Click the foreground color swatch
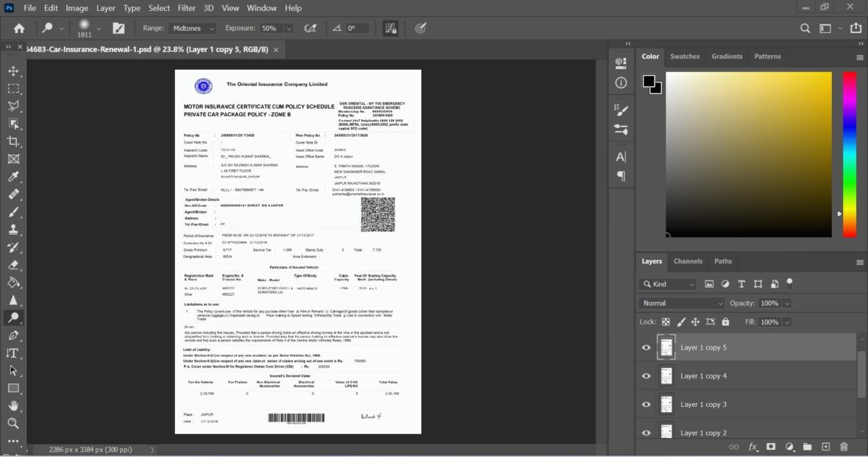868x457 pixels. click(648, 81)
